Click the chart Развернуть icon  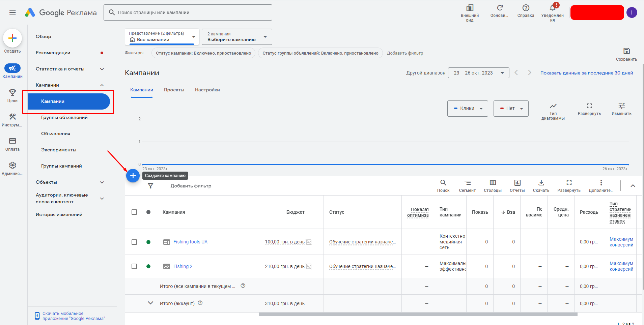589,106
